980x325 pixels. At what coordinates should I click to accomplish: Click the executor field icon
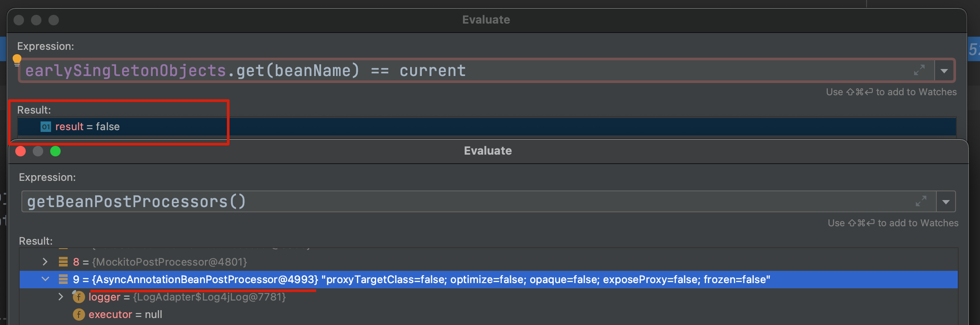(x=79, y=315)
